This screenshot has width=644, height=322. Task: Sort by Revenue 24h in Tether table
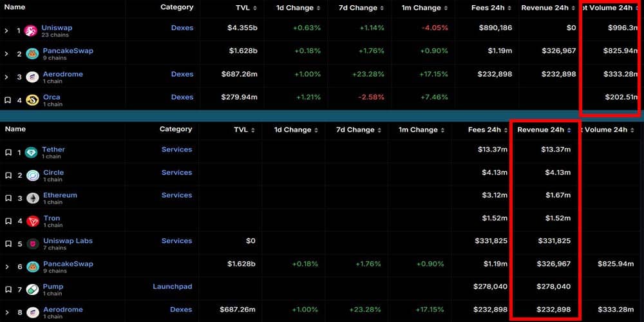pyautogui.click(x=544, y=130)
